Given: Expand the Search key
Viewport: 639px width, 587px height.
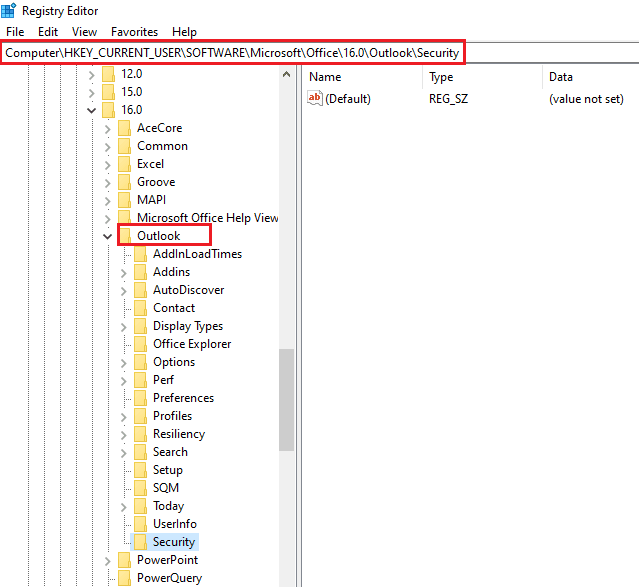Looking at the screenshot, I should [124, 453].
